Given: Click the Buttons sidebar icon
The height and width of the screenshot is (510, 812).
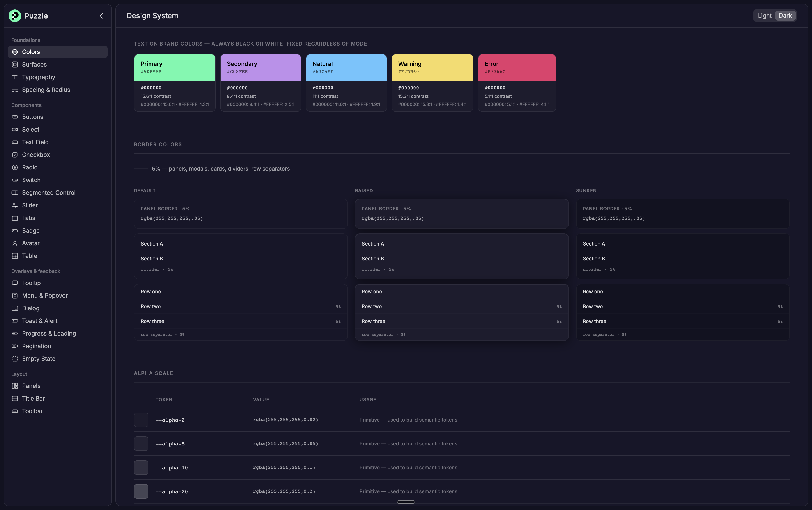Looking at the screenshot, I should (15, 117).
